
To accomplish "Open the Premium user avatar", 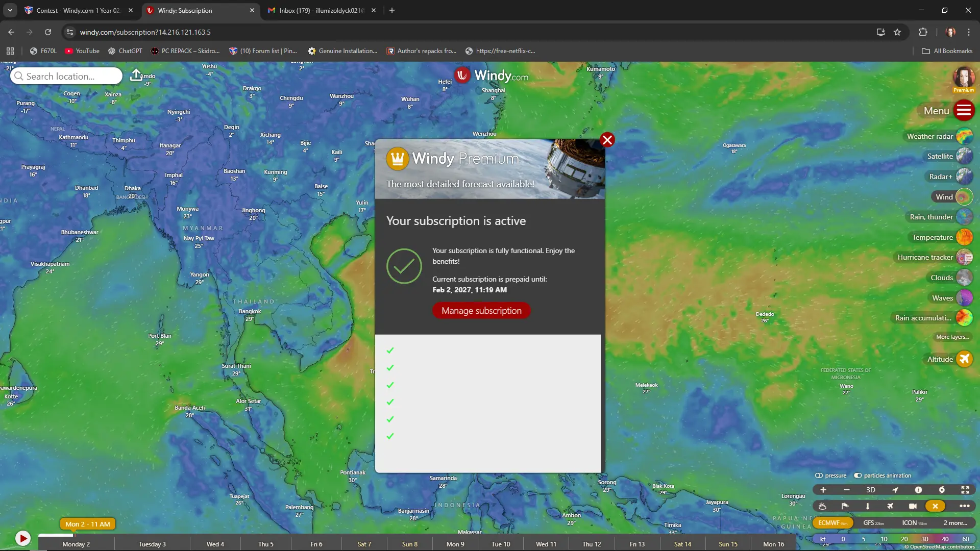I will 964,79.
